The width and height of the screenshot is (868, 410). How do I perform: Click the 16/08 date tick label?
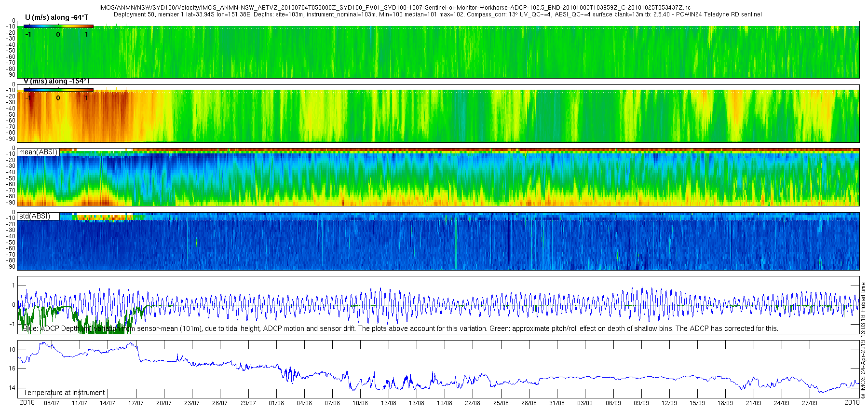click(417, 403)
